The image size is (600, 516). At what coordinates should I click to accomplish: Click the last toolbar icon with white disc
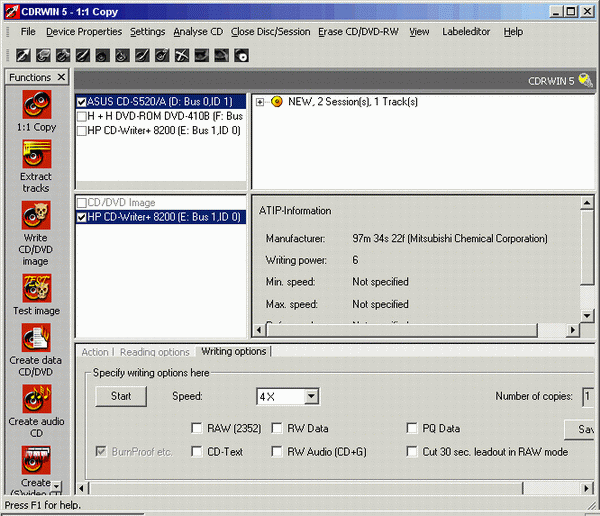(x=241, y=56)
